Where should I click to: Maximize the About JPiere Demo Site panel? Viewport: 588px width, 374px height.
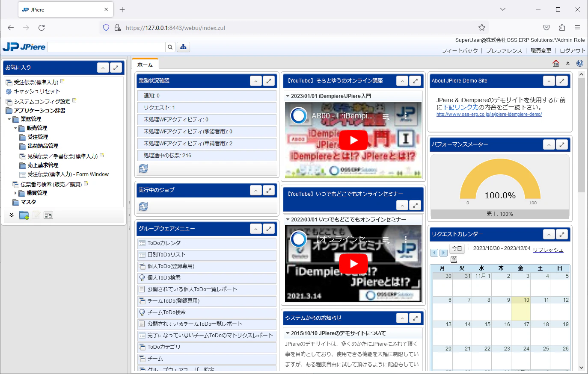pyautogui.click(x=562, y=81)
